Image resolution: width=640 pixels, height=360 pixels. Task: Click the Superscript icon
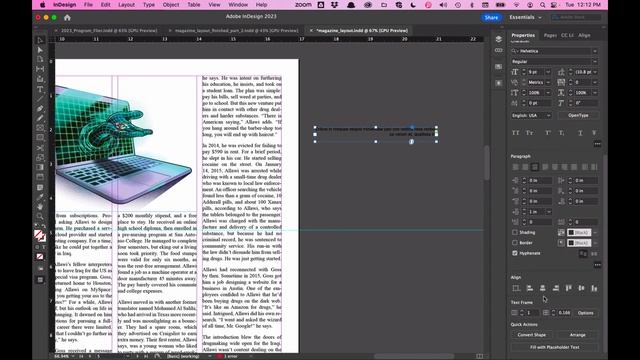(548, 133)
